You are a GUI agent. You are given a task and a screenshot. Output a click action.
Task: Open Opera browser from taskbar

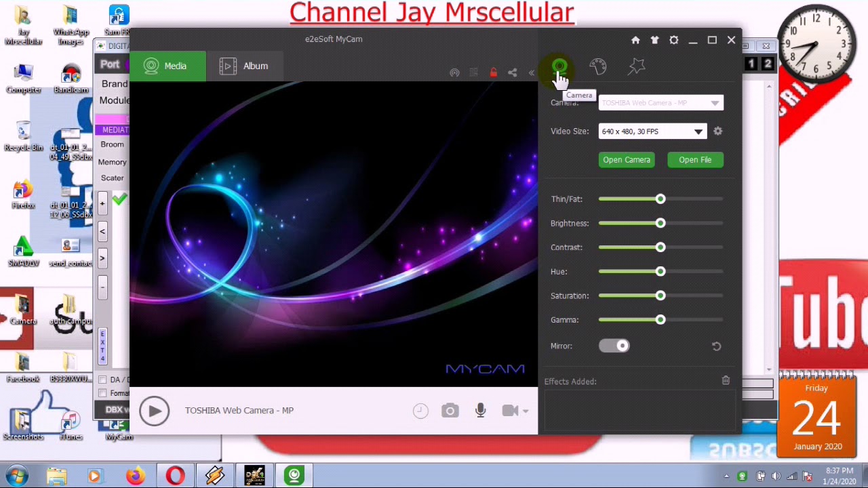point(175,476)
